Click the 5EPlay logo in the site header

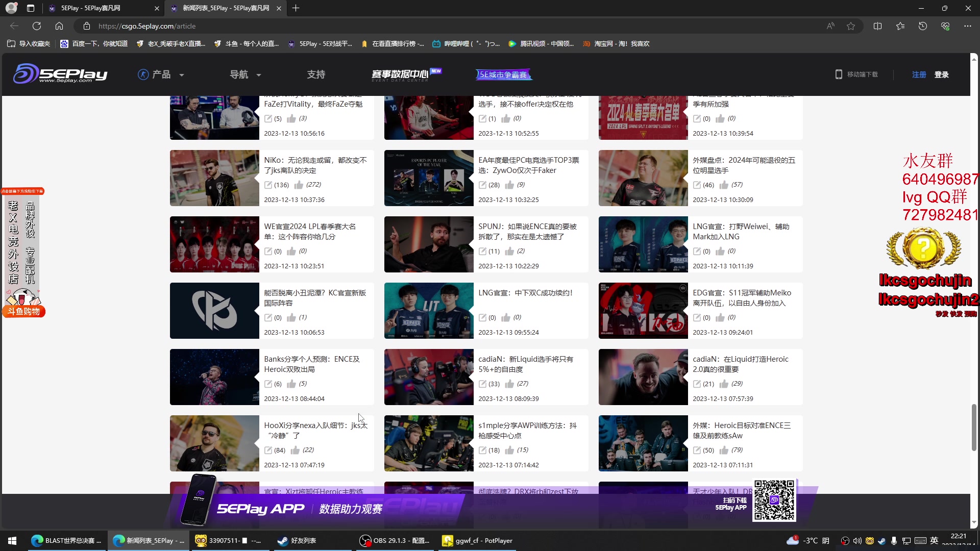tap(60, 74)
